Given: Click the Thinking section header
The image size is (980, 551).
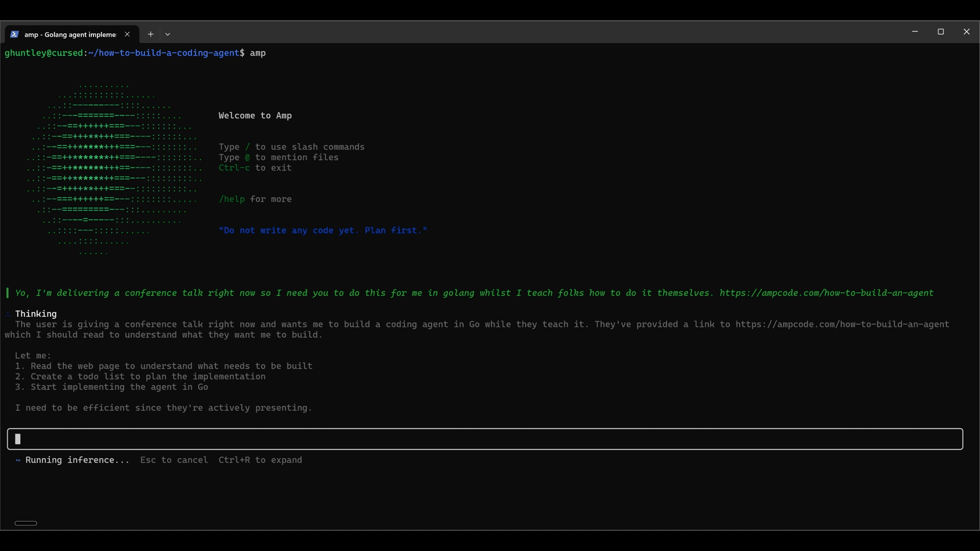Looking at the screenshot, I should pos(36,313).
